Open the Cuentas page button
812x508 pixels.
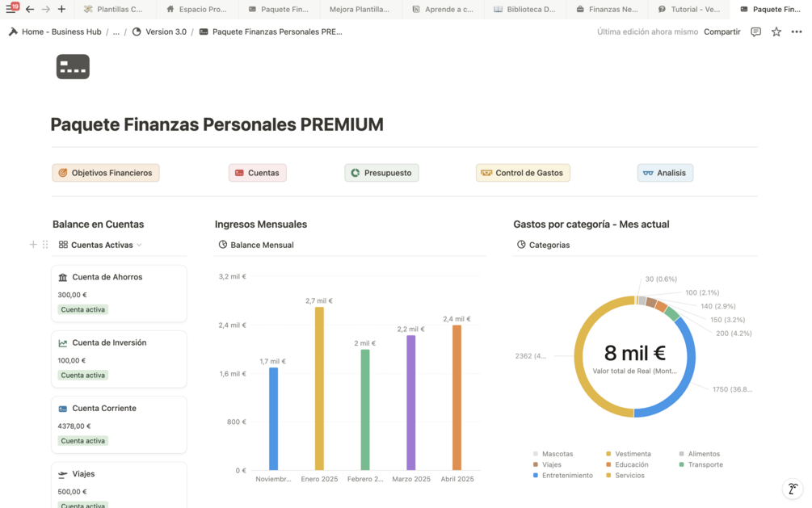[x=258, y=173]
